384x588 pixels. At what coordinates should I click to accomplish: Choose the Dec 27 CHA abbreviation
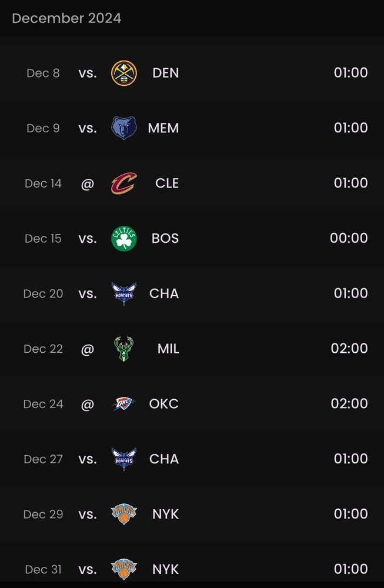164,459
